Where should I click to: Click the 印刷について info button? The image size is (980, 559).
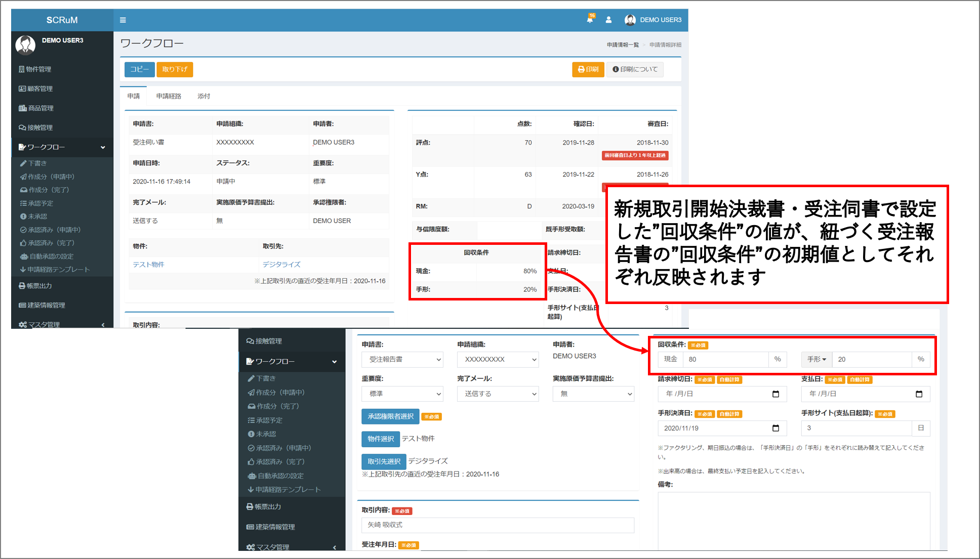(635, 69)
